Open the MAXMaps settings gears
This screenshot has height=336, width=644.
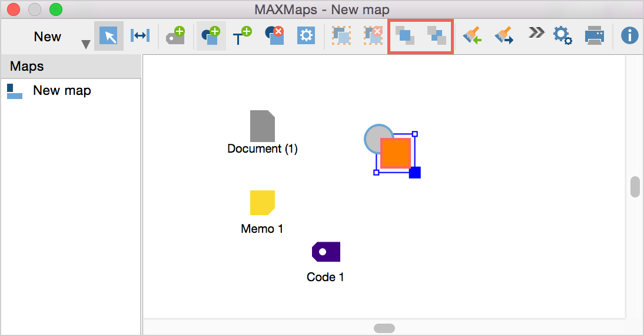click(x=563, y=36)
